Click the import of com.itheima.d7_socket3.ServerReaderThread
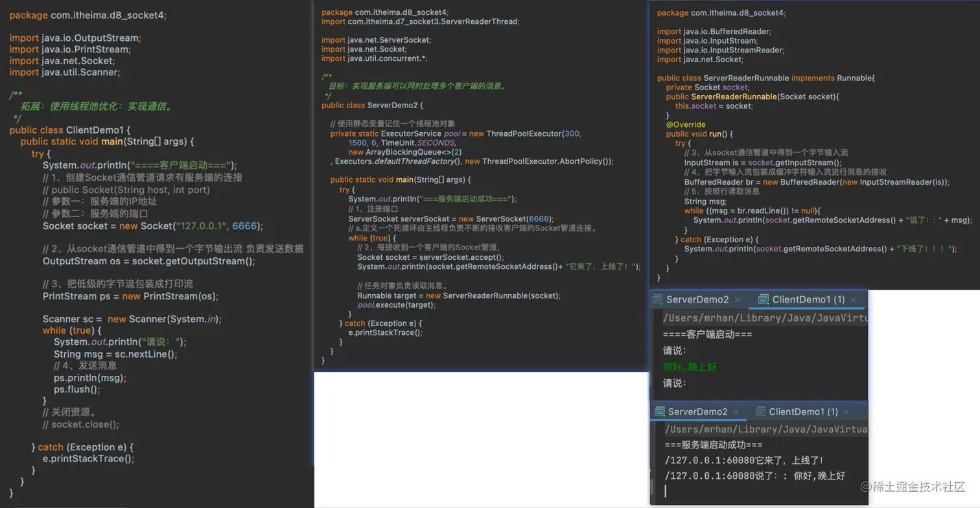 pyautogui.click(x=421, y=21)
